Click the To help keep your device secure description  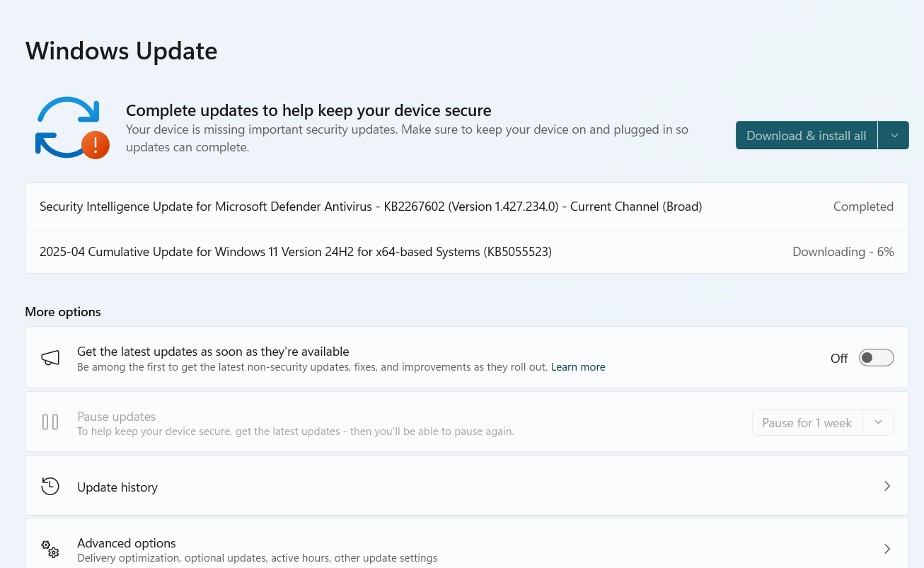click(296, 431)
